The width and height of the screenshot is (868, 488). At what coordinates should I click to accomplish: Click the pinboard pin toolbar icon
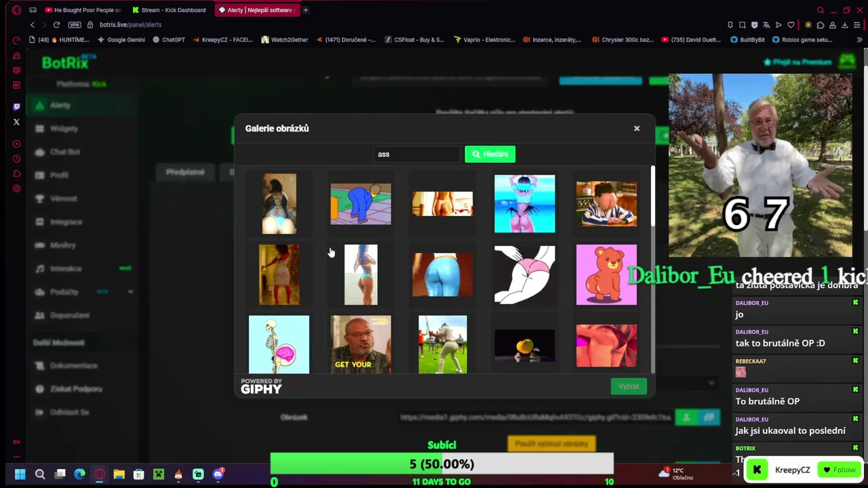pyautogui.click(x=730, y=25)
